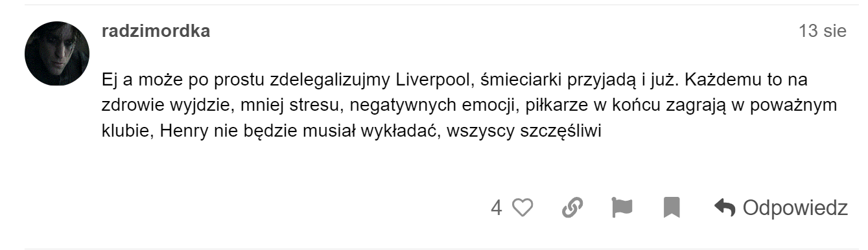Click the name Henry in the post text
This screenshot has width=868, height=250.
click(178, 130)
